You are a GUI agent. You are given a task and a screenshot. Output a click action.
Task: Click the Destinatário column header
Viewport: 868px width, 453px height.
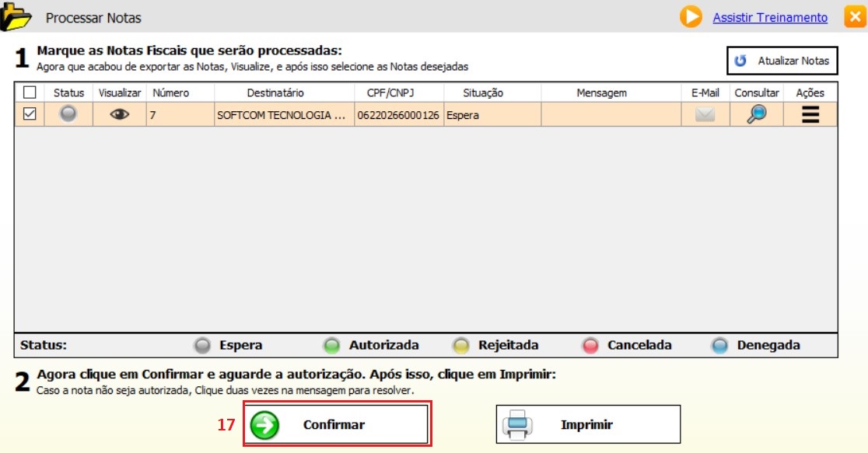[x=275, y=92]
